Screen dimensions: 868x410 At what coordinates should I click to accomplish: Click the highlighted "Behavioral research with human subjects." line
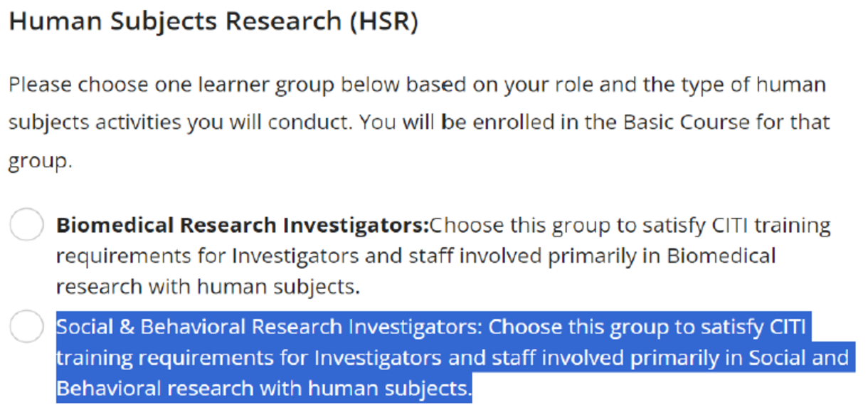263,389
